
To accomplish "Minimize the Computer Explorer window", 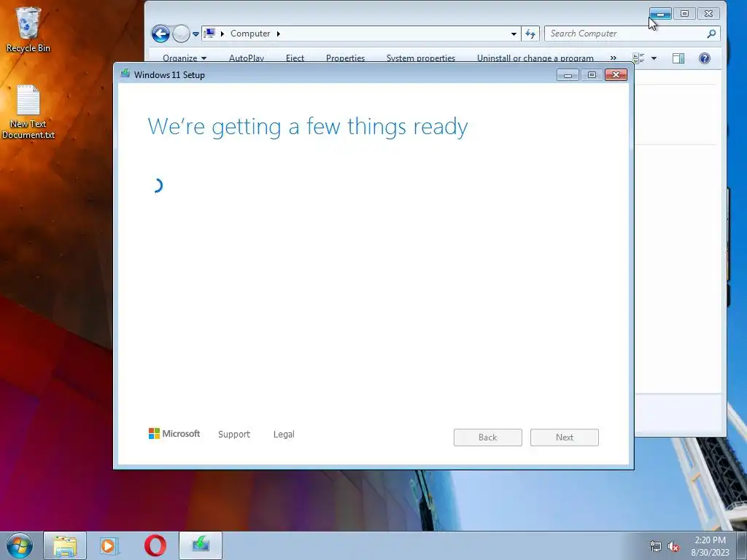I will [x=660, y=14].
